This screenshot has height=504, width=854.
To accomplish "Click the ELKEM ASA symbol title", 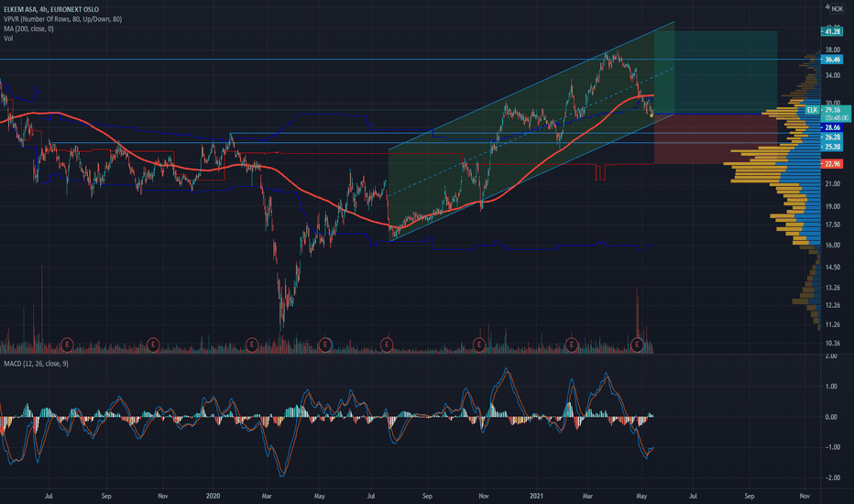I will (51, 9).
